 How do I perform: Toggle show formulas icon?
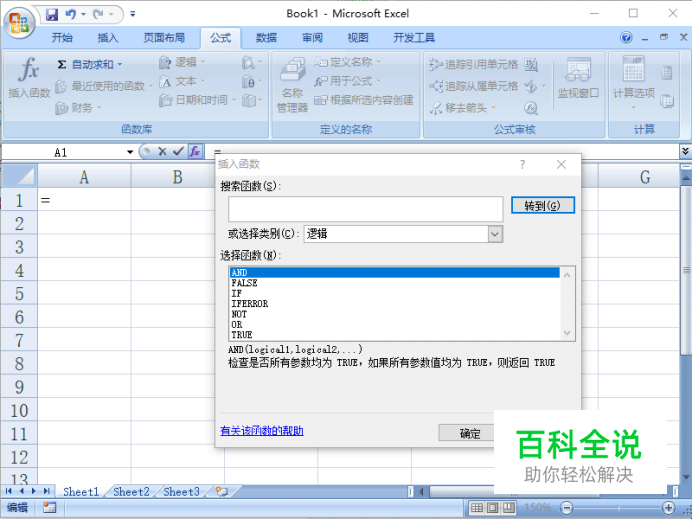531,64
